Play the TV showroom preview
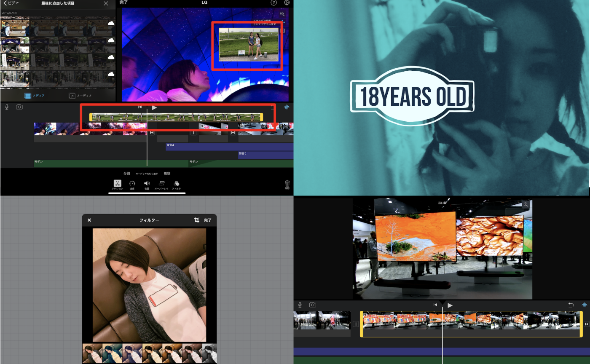This screenshot has height=364, width=590. [450, 305]
